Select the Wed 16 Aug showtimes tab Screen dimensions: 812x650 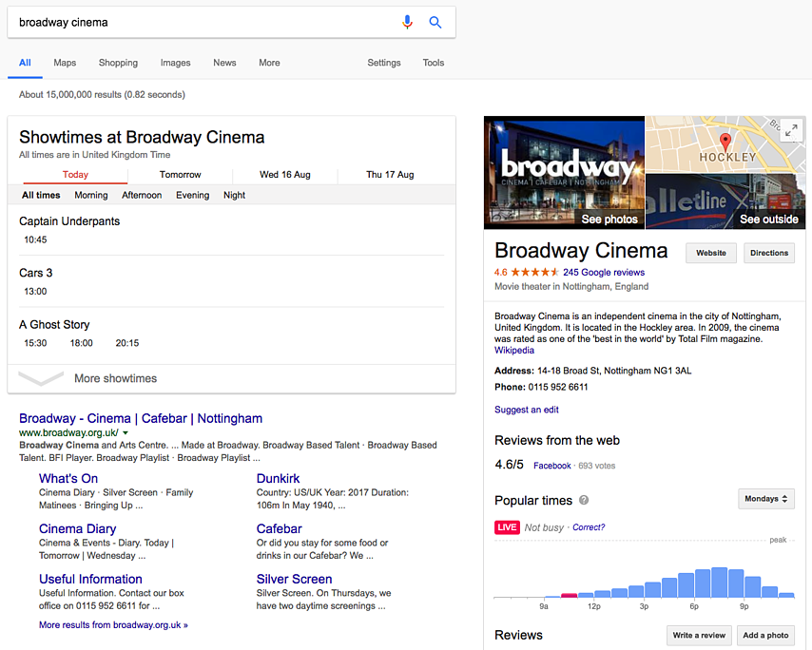[x=285, y=175]
